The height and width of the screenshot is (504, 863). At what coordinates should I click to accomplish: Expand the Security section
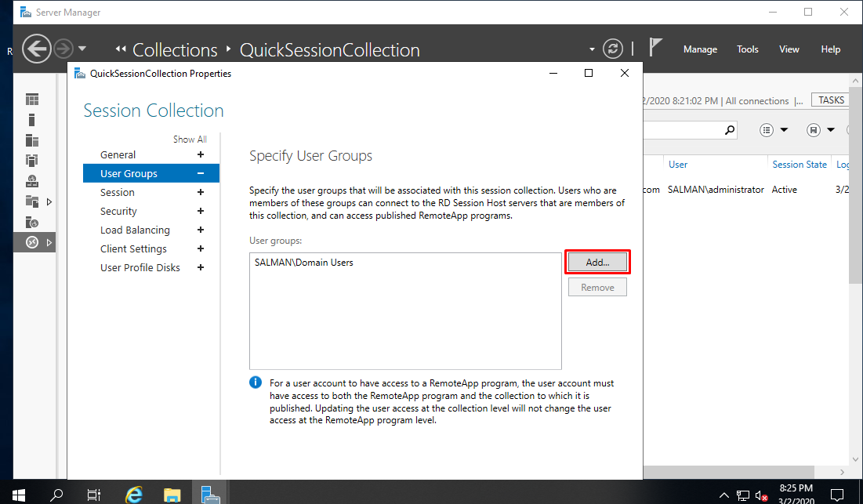201,212
